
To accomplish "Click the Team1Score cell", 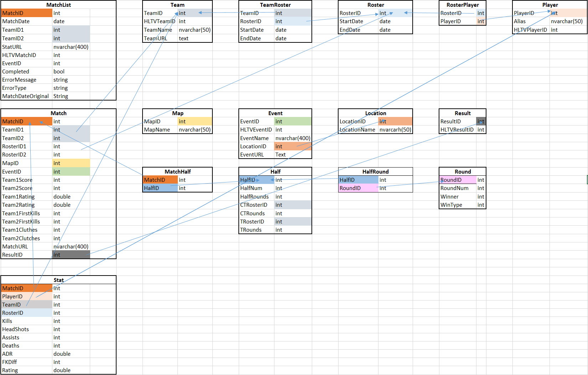I will click(27, 180).
